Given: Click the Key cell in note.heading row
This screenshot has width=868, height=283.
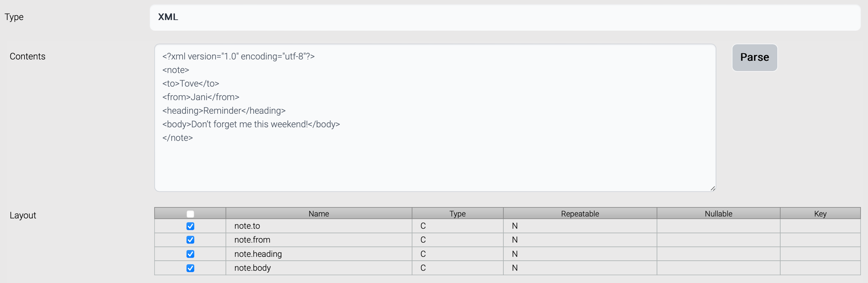Looking at the screenshot, I should pyautogui.click(x=820, y=254).
